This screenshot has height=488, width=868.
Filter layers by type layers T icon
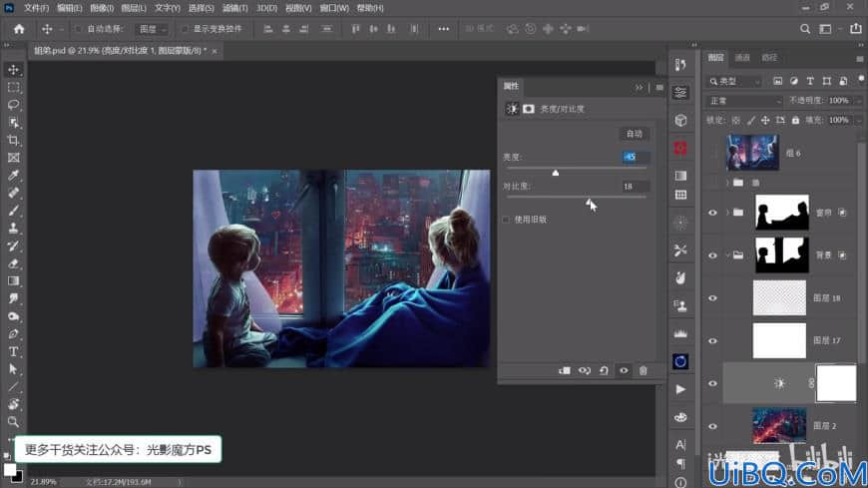tap(810, 81)
